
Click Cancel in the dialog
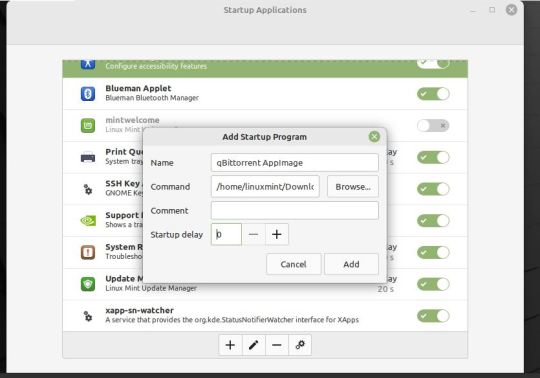[x=293, y=264]
